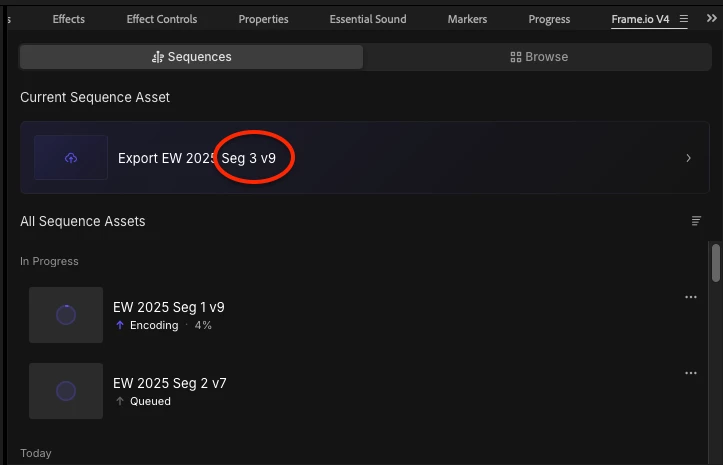
Task: Expand the Export EW 2025 Seg 3 v9 chevron
Action: [688, 158]
